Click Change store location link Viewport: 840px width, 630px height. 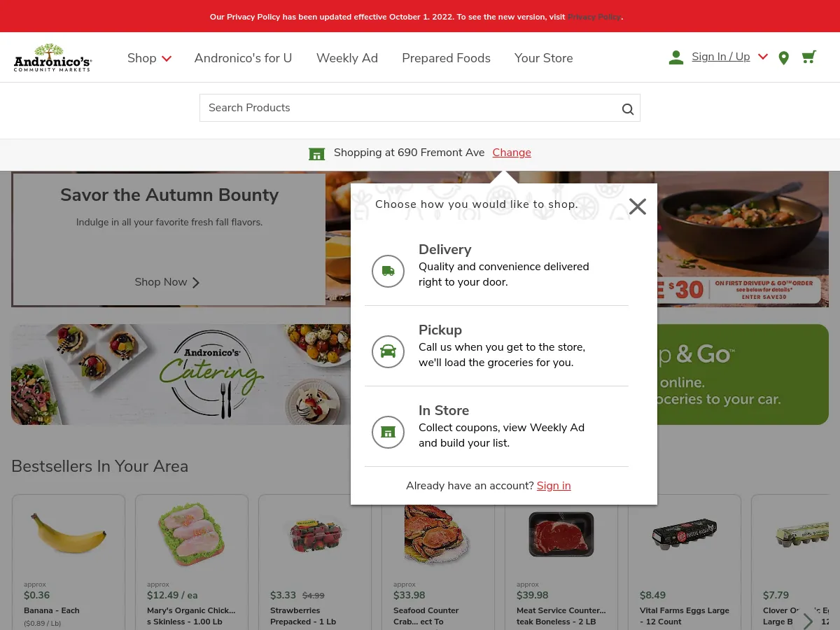[x=512, y=153]
